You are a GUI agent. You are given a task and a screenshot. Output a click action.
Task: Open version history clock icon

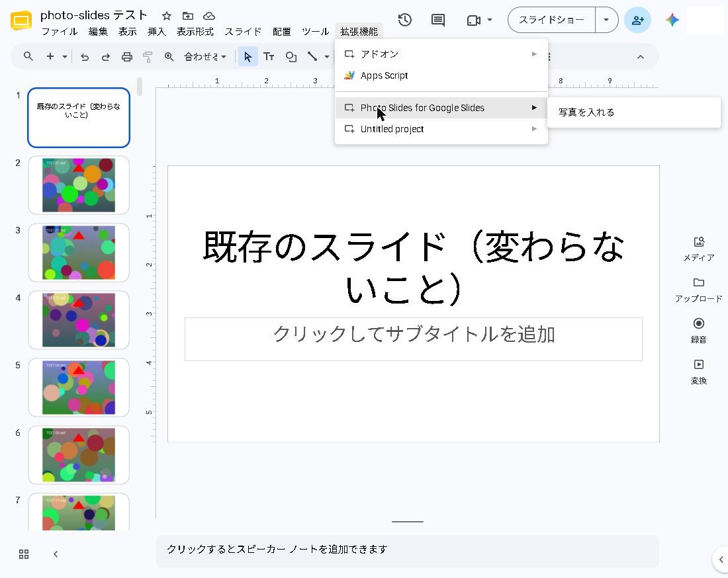click(404, 20)
